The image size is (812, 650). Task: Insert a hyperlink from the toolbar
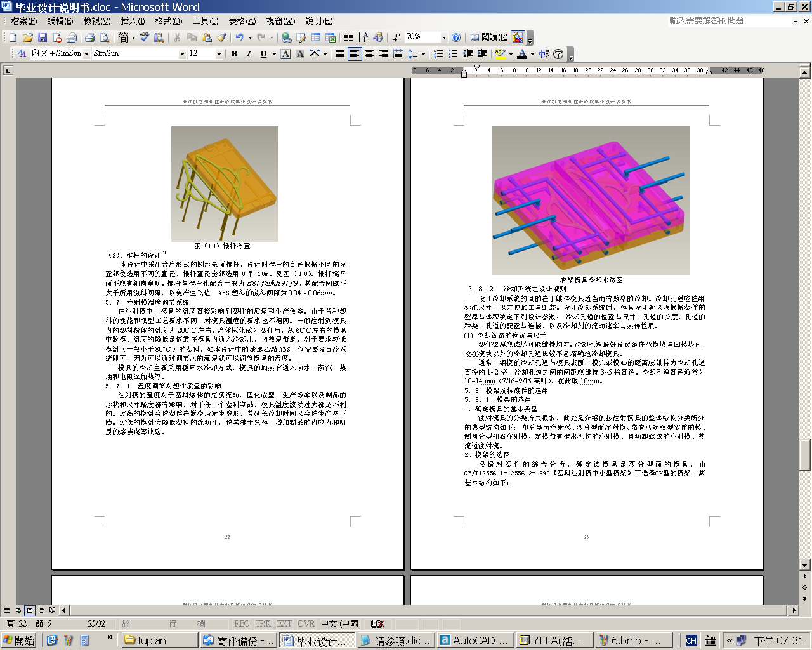pyautogui.click(x=287, y=37)
